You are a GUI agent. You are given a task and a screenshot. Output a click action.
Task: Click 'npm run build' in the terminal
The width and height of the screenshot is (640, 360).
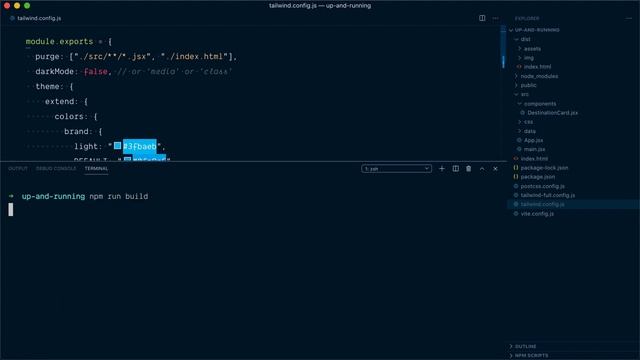coord(119,196)
